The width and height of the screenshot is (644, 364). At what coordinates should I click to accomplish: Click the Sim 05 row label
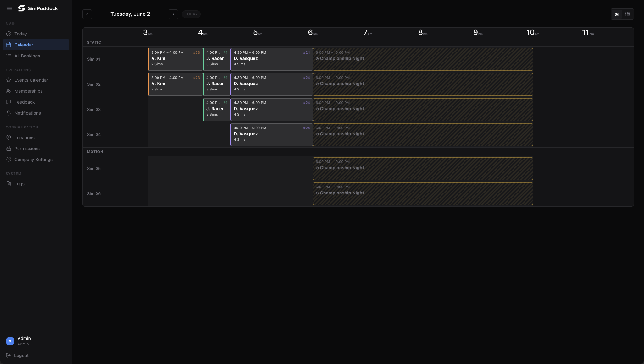(x=94, y=169)
